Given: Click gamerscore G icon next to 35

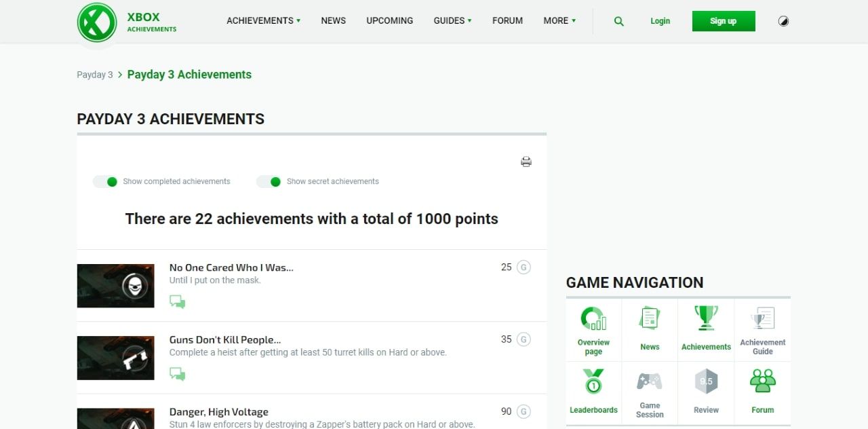Looking at the screenshot, I should pos(524,339).
